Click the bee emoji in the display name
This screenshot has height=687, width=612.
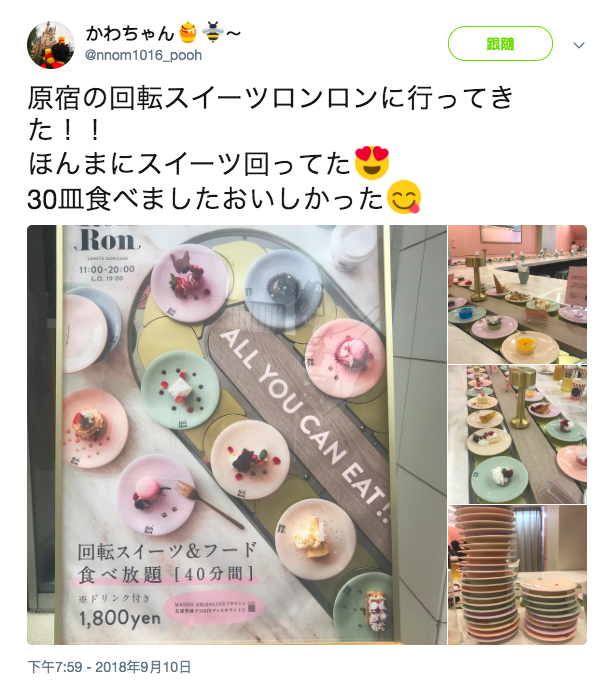(x=213, y=32)
